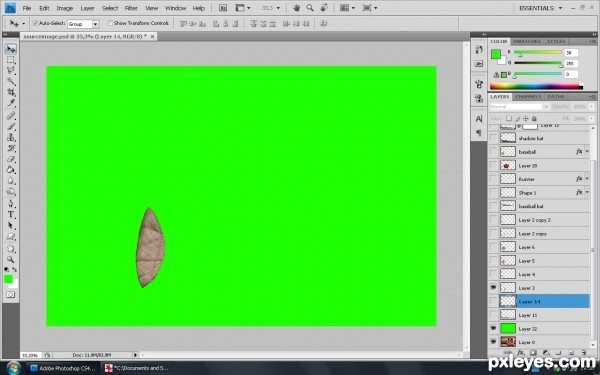The height and width of the screenshot is (375, 600).
Task: Click the R color slider in Color panel
Action: click(x=538, y=52)
